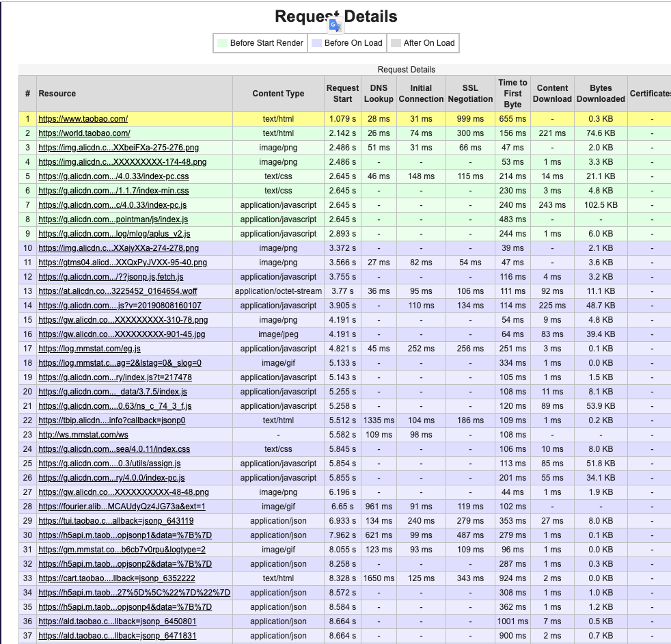
Task: Open the XXXXXXXXX-901-45.jpg link
Action: [122, 334]
